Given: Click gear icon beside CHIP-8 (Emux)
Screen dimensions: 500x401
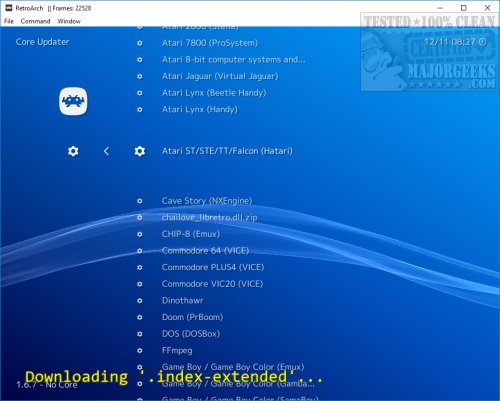Looking at the screenshot, I should (x=140, y=234).
